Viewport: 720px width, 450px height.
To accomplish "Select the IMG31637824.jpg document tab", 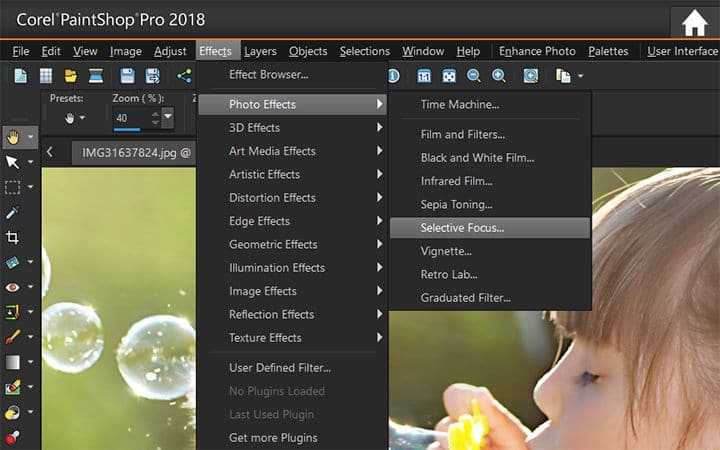I will 135,153.
